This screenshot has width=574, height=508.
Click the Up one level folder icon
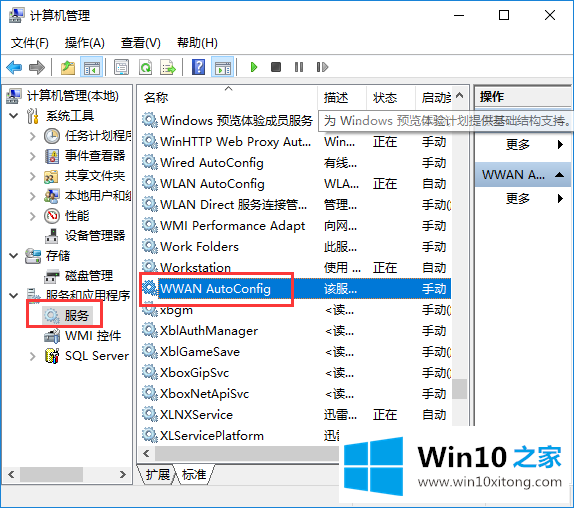pyautogui.click(x=68, y=67)
